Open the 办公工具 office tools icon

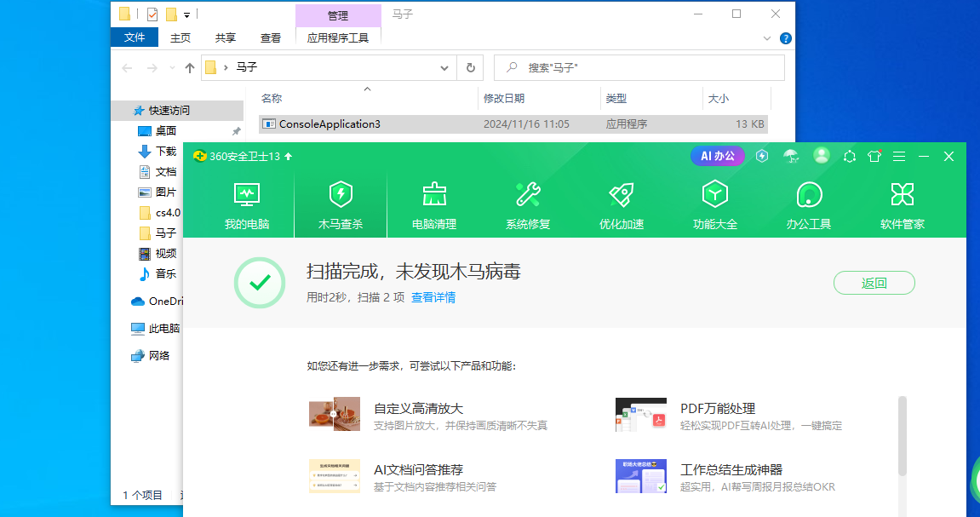tap(808, 194)
